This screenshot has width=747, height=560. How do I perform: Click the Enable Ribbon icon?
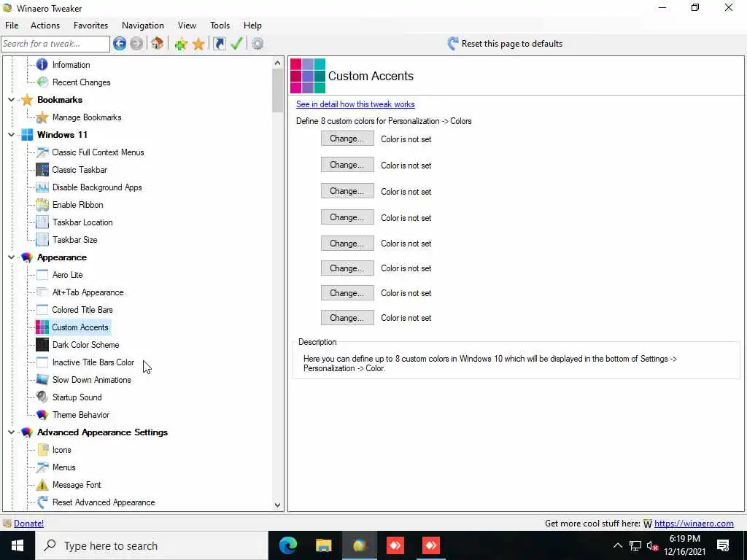(x=42, y=205)
